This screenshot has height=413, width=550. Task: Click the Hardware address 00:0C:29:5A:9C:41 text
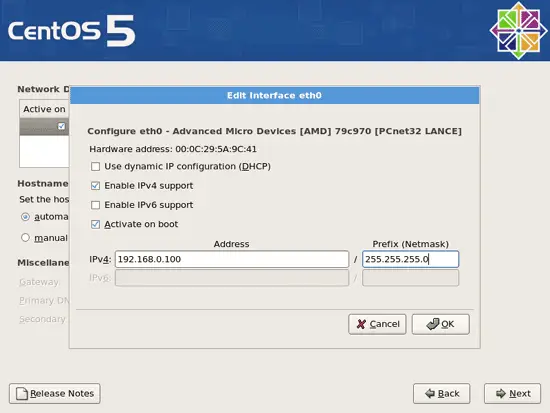(173, 149)
